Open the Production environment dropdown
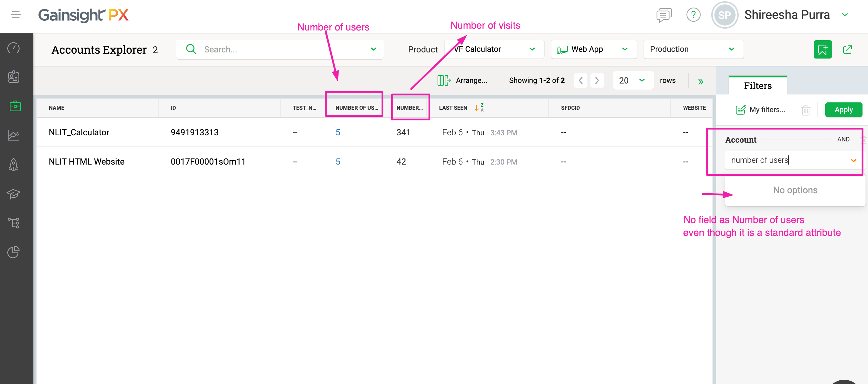The height and width of the screenshot is (384, 868). [694, 49]
